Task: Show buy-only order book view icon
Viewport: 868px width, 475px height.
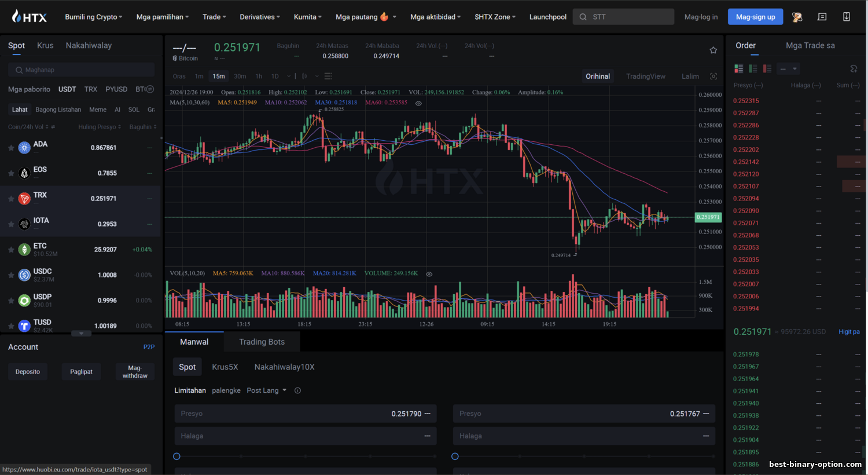Action: tap(753, 68)
